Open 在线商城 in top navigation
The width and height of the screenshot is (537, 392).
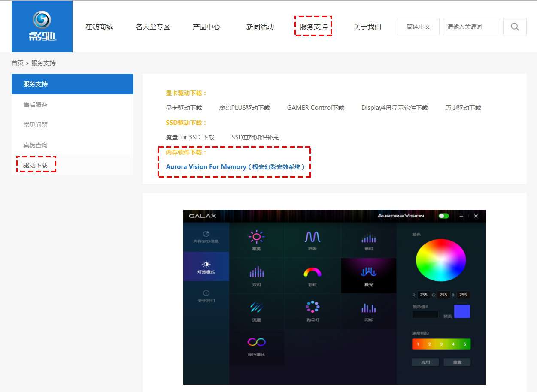coord(99,27)
